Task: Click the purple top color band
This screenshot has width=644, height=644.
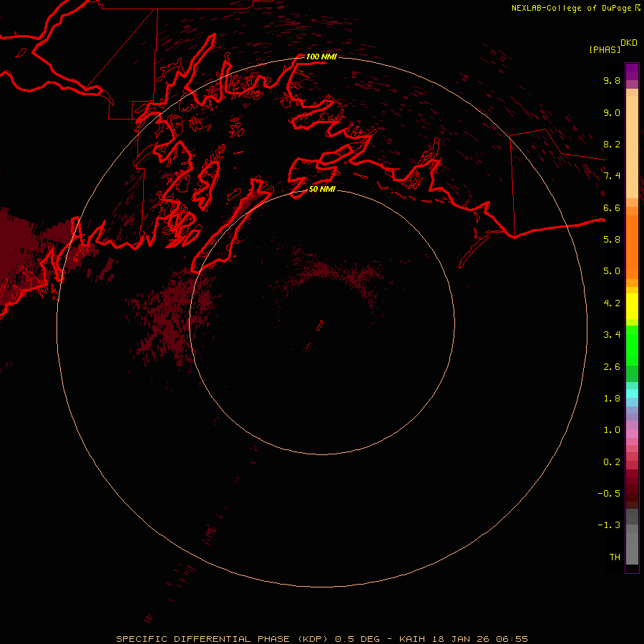Action: click(632, 72)
